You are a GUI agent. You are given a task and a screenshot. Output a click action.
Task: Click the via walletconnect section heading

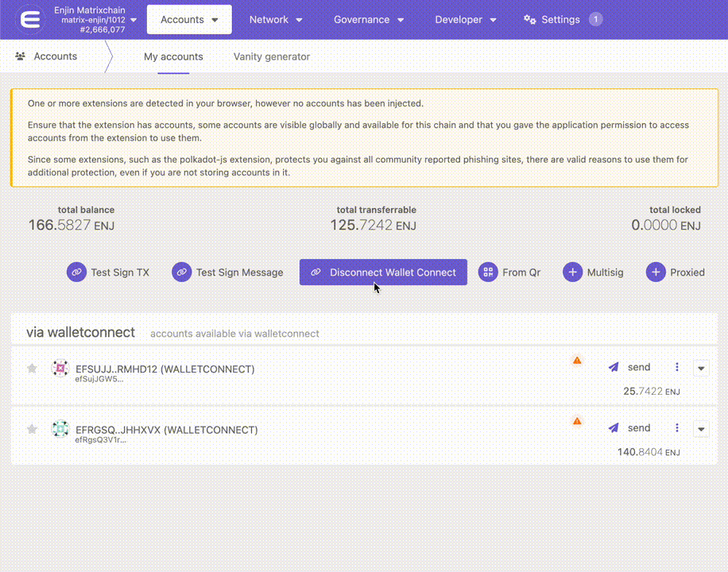81,332
